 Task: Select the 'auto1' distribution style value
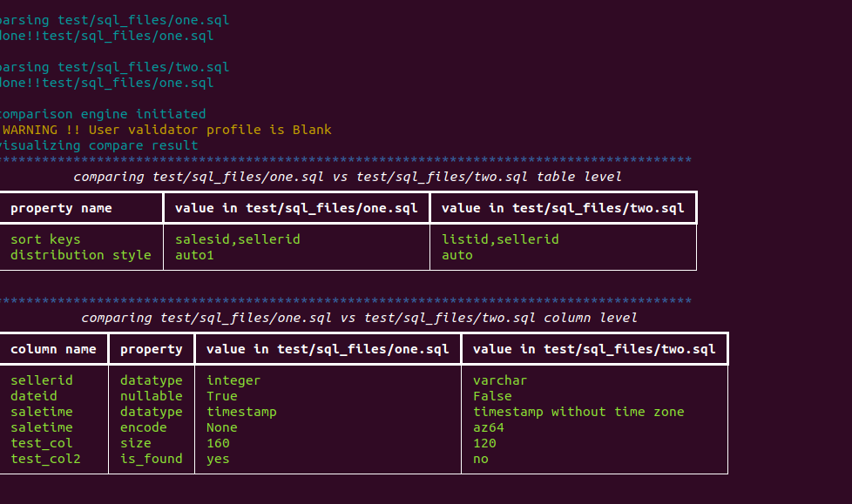194,255
